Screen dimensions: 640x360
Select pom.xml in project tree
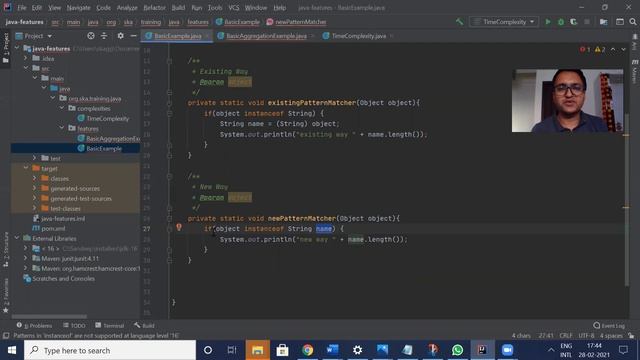pos(49,228)
